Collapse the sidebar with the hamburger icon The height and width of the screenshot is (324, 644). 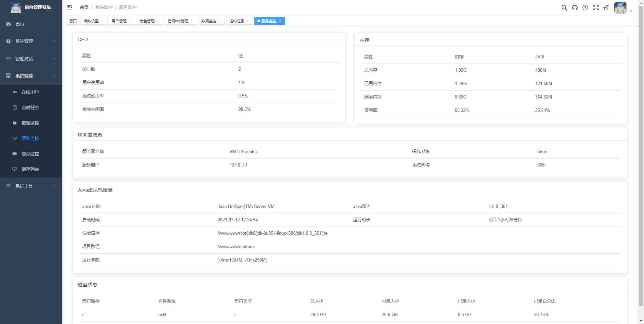coord(70,7)
